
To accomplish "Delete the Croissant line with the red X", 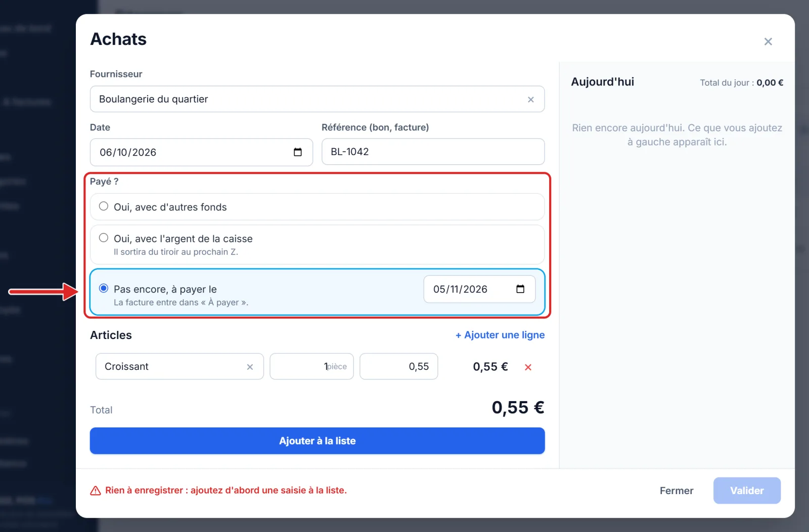I will click(528, 367).
